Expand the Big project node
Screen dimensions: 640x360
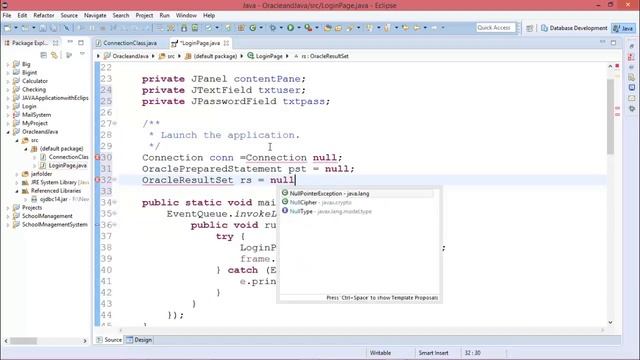(8, 64)
